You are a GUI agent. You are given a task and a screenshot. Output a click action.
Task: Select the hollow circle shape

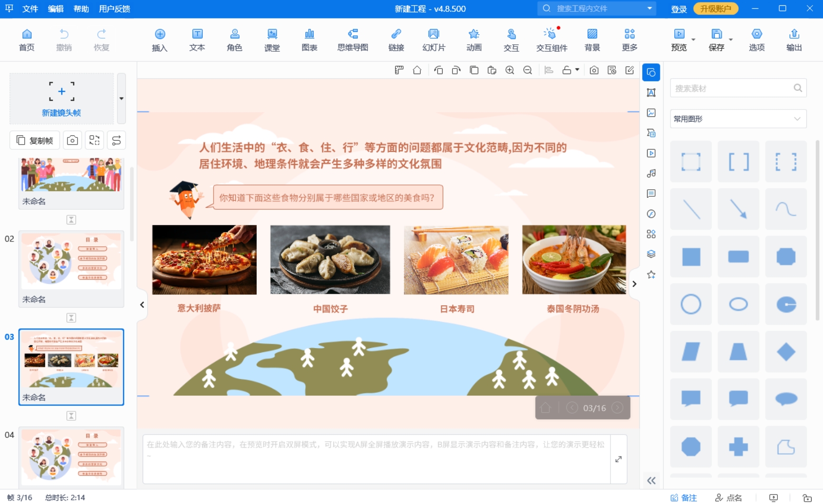[691, 304]
